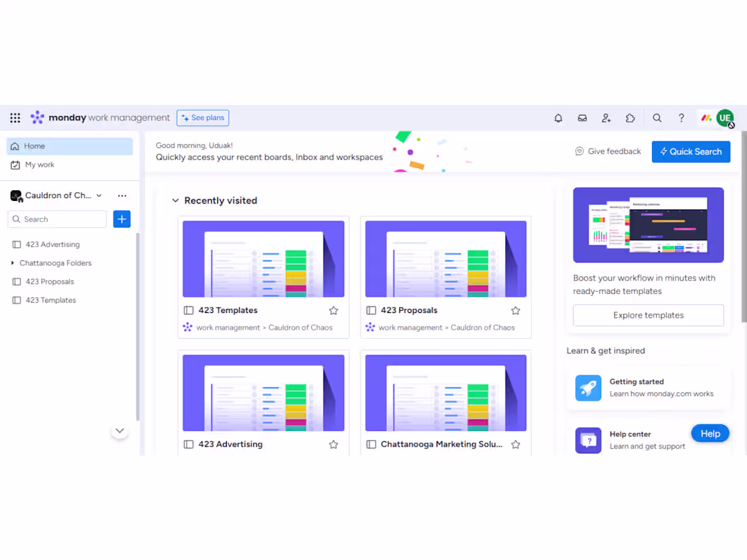Favorite the 423 Templates board
This screenshot has height=560, width=747.
pos(333,310)
